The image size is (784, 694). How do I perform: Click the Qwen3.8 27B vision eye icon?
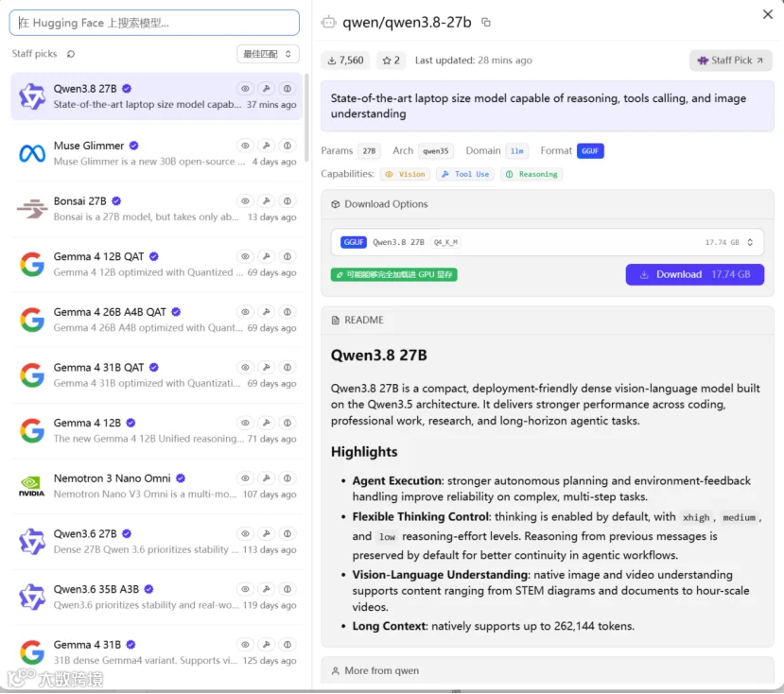coord(245,89)
